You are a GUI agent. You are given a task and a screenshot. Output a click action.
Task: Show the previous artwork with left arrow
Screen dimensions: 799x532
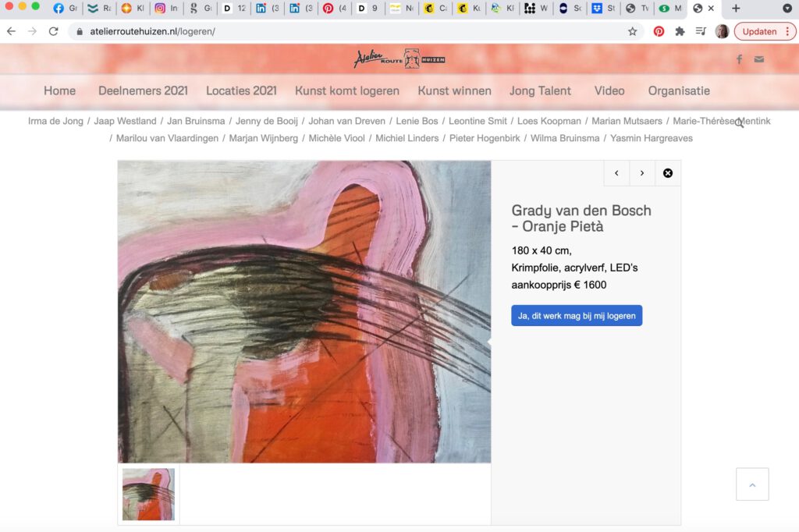pyautogui.click(x=616, y=173)
